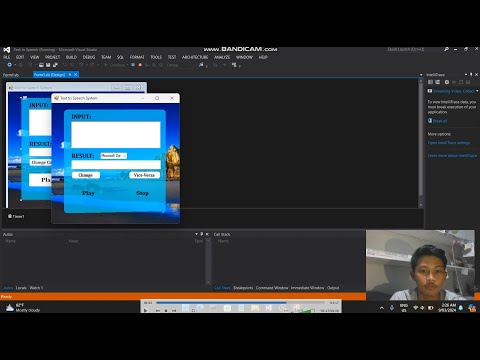
Task: Click the Break all link
Action: click(x=440, y=121)
